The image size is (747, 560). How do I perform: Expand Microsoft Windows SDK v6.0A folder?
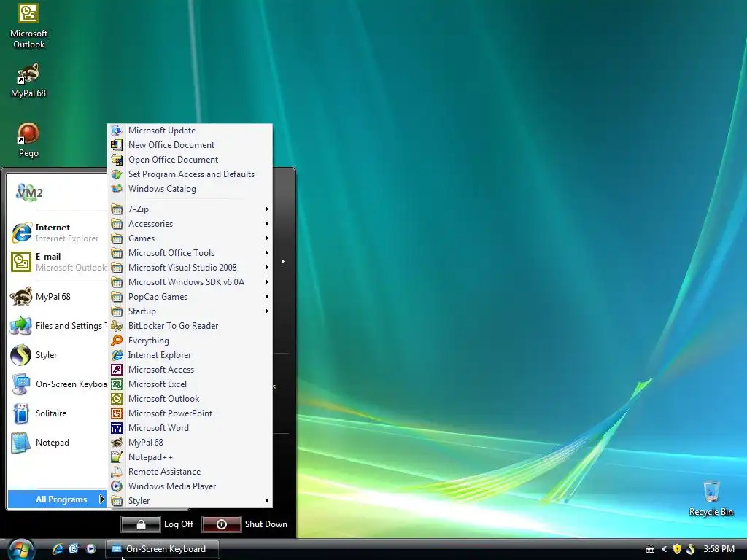click(x=190, y=282)
